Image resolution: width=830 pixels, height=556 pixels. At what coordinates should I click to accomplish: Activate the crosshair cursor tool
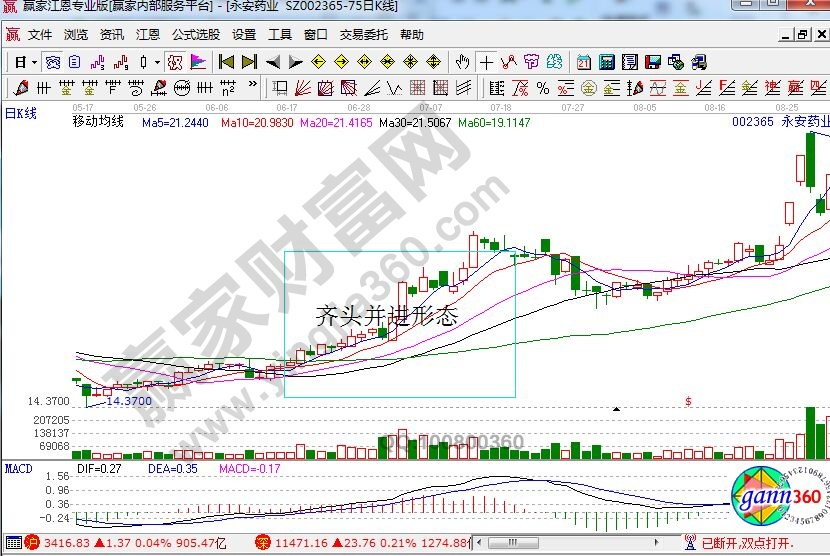tap(486, 62)
